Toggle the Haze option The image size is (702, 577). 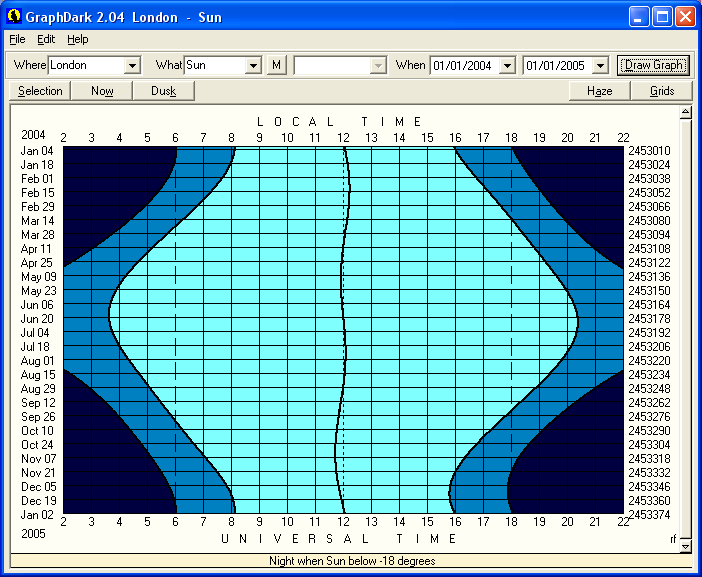[x=600, y=91]
